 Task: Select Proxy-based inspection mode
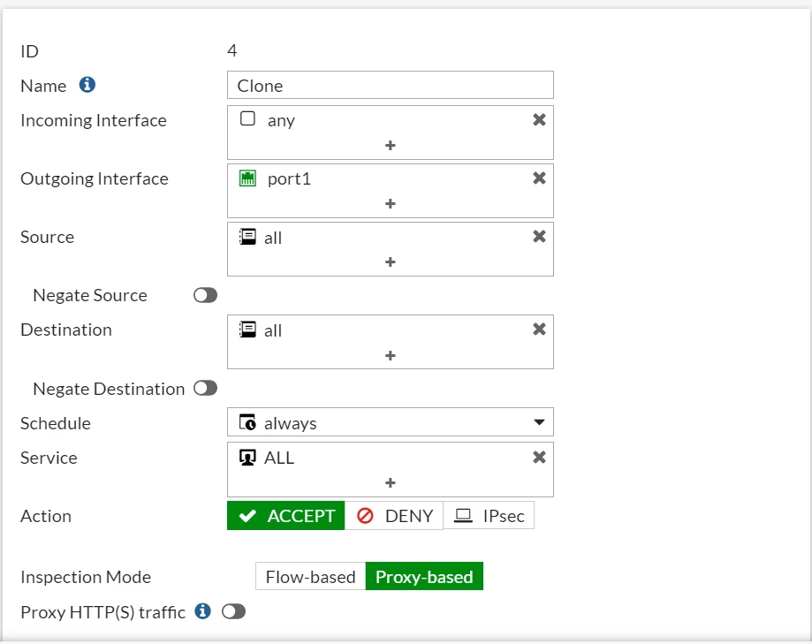point(424,576)
